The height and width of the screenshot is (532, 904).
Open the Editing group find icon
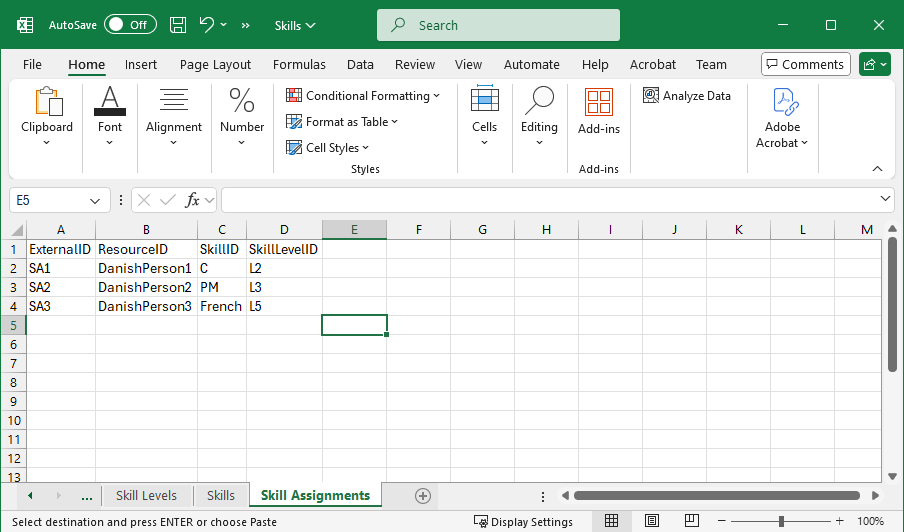click(539, 102)
